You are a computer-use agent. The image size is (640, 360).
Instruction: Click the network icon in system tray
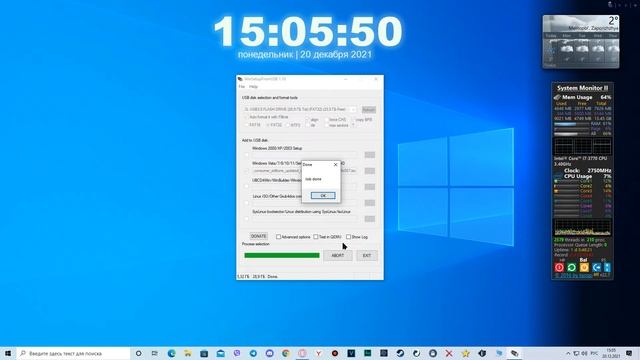click(x=576, y=353)
